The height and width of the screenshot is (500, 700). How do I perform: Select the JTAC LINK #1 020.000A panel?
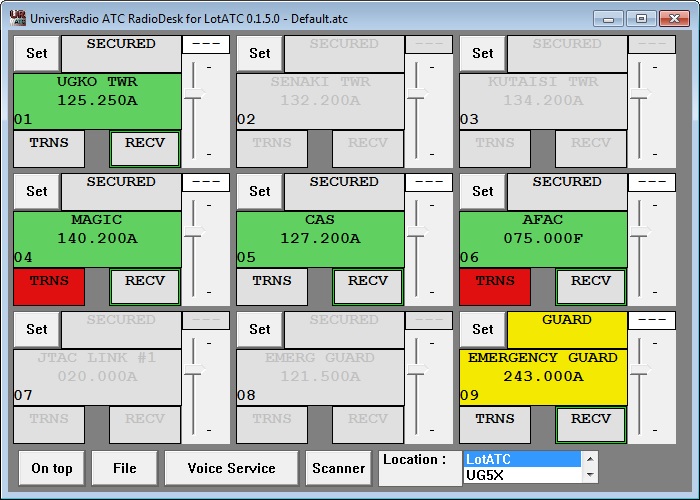coord(97,377)
